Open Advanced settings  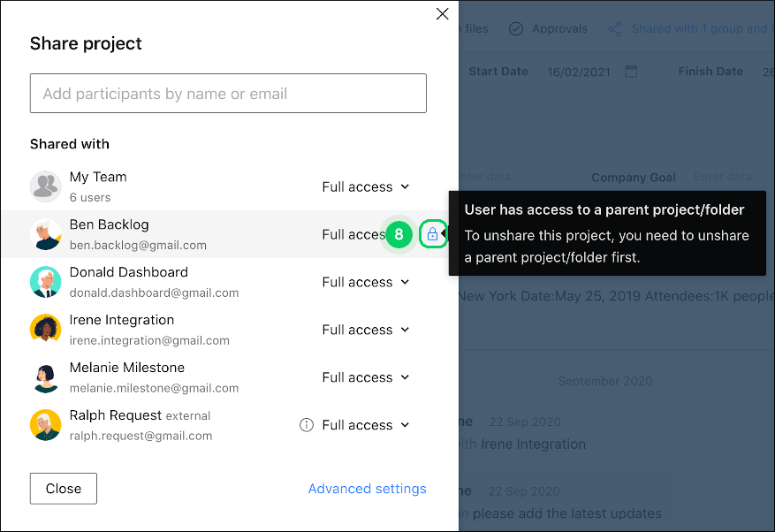(x=367, y=488)
